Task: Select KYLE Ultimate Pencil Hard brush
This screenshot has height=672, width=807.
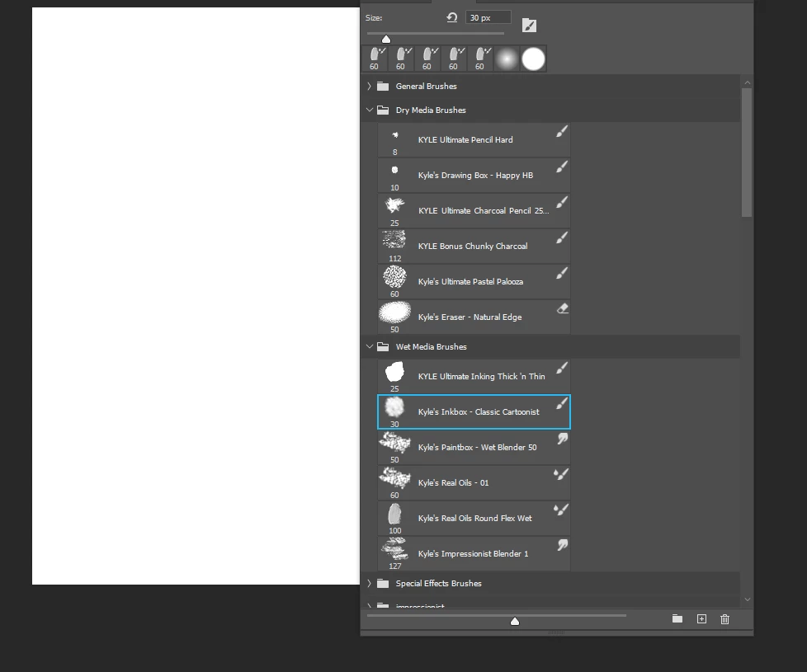Action: pos(474,140)
